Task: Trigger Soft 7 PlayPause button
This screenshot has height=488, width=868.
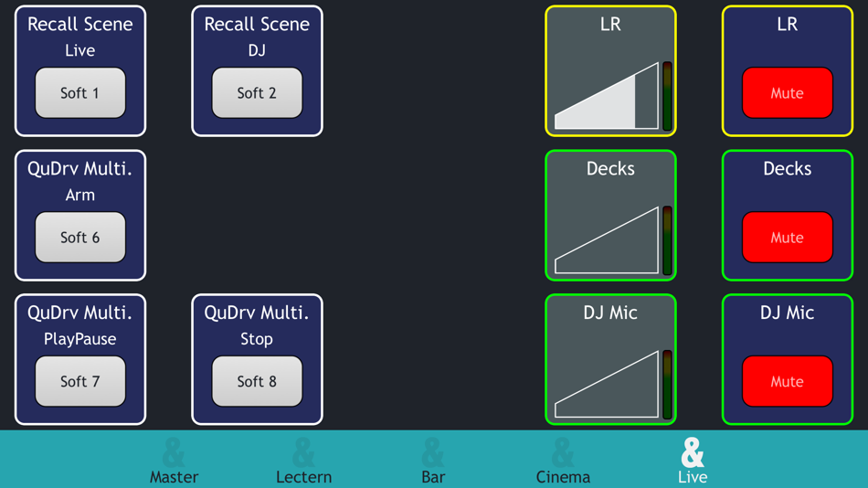Action: click(80, 381)
